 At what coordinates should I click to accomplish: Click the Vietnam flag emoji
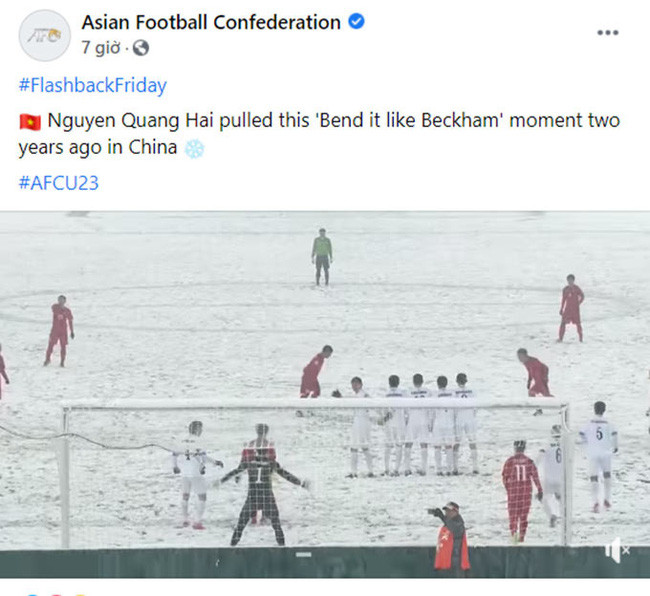pos(29,121)
